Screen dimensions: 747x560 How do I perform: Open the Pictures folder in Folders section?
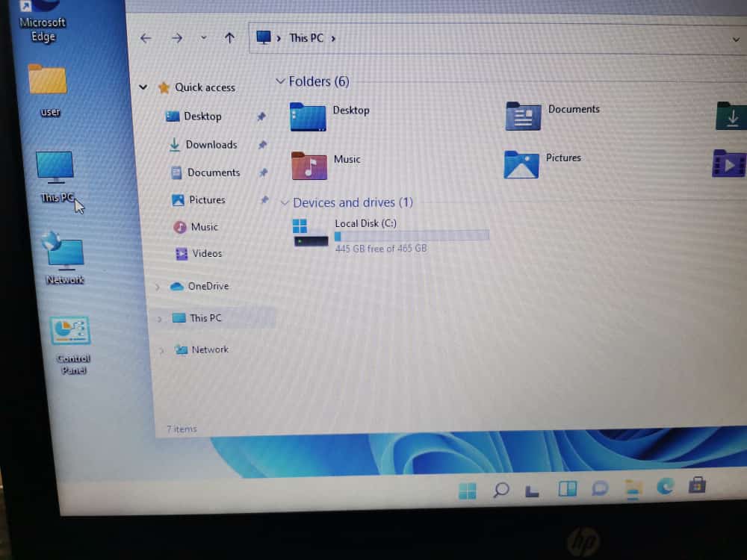[x=521, y=164]
